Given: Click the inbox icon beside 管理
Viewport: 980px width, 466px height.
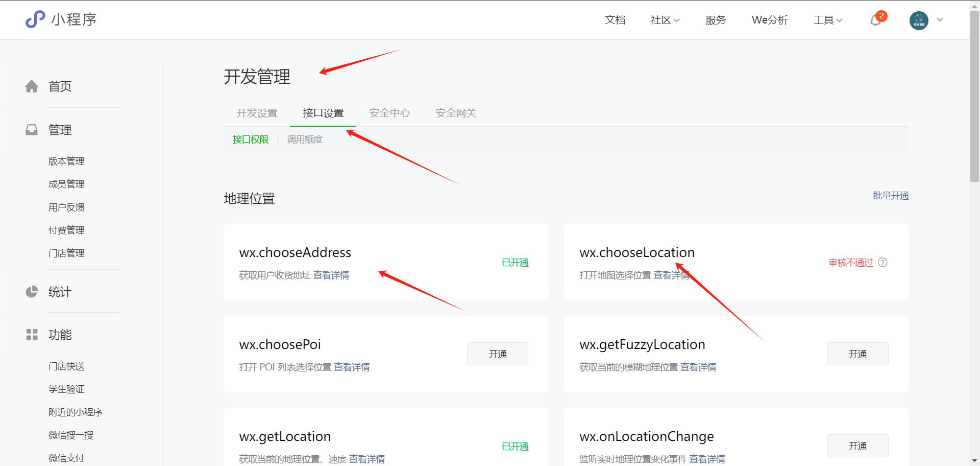Looking at the screenshot, I should pyautogui.click(x=32, y=130).
